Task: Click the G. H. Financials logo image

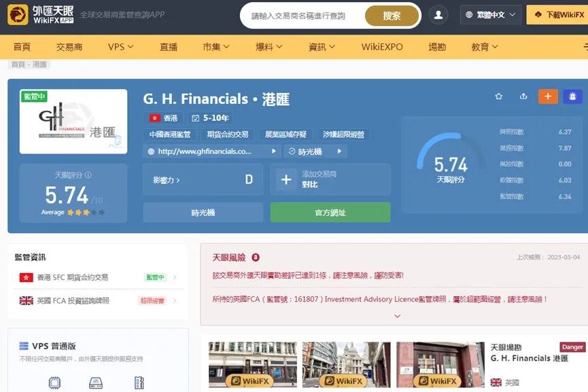Action: coord(73,122)
